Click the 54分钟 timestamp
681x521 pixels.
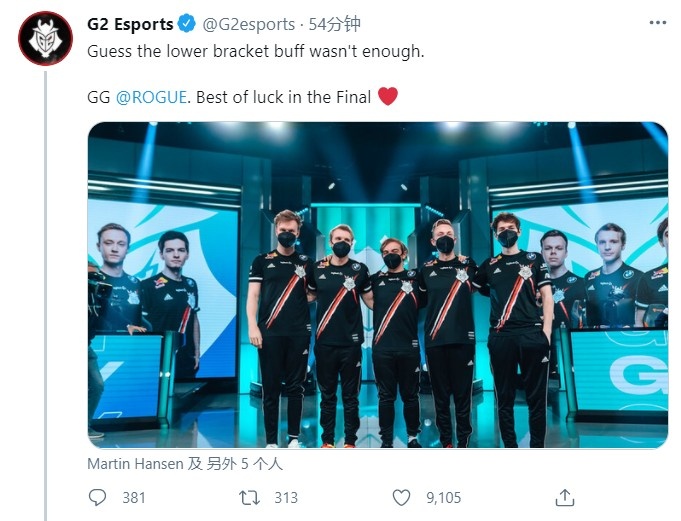tap(334, 24)
